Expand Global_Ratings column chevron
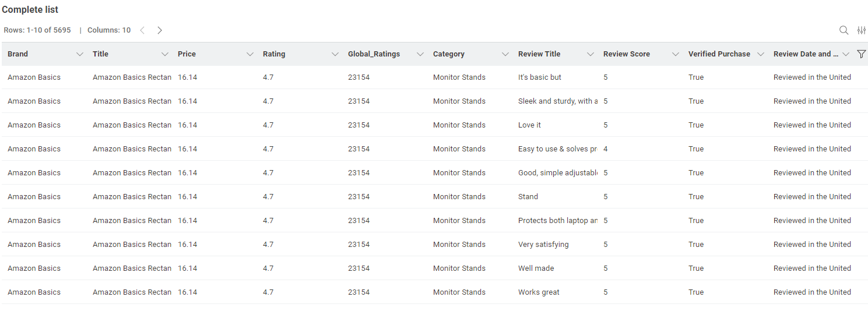The height and width of the screenshot is (311, 868). 420,54
